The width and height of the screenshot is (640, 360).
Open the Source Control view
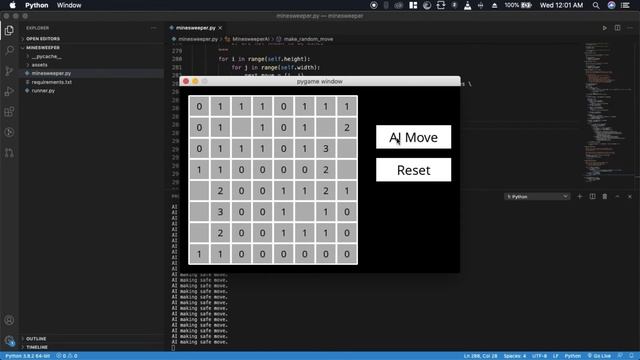click(9, 71)
